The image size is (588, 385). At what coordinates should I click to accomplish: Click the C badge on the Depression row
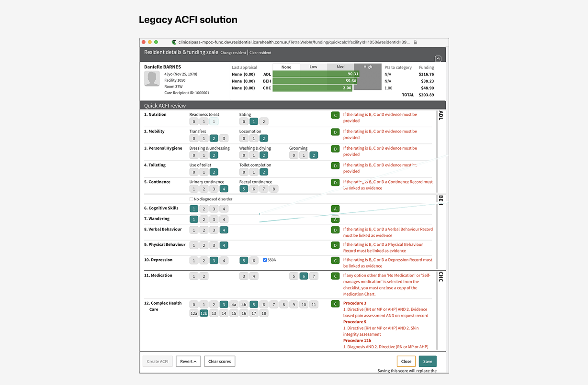click(x=335, y=260)
